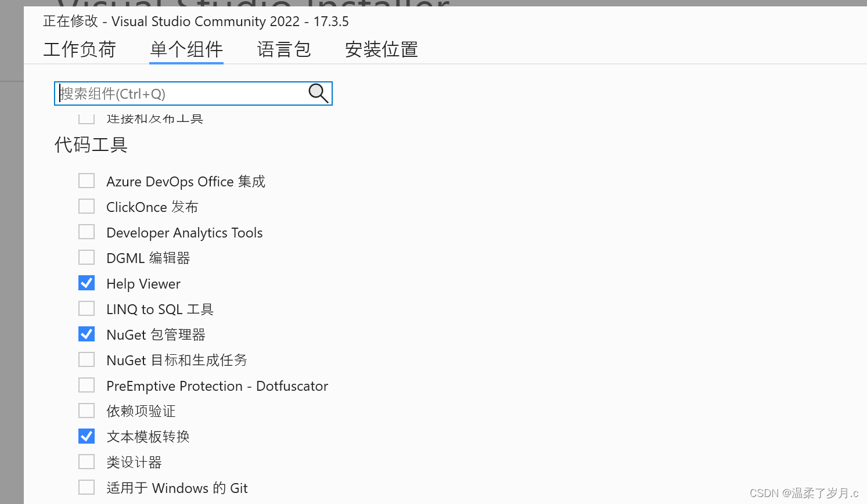Click the PreEmptive Protection - Dotfuscator label

217,386
